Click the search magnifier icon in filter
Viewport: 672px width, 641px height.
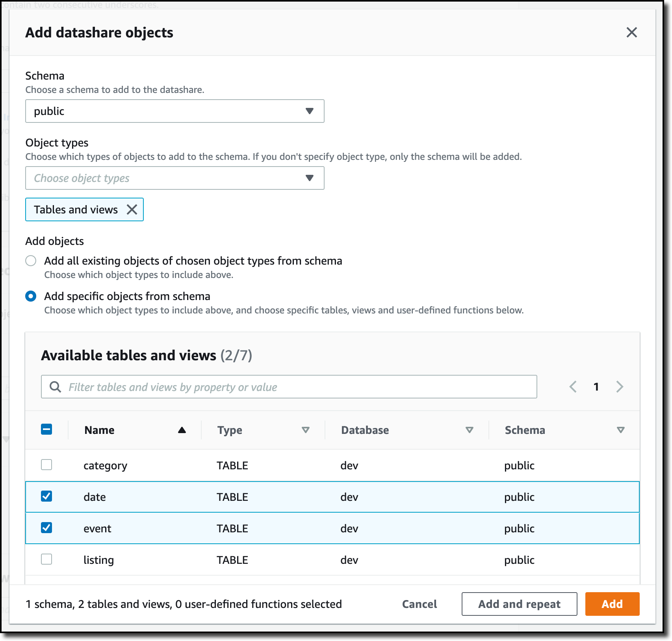click(56, 387)
